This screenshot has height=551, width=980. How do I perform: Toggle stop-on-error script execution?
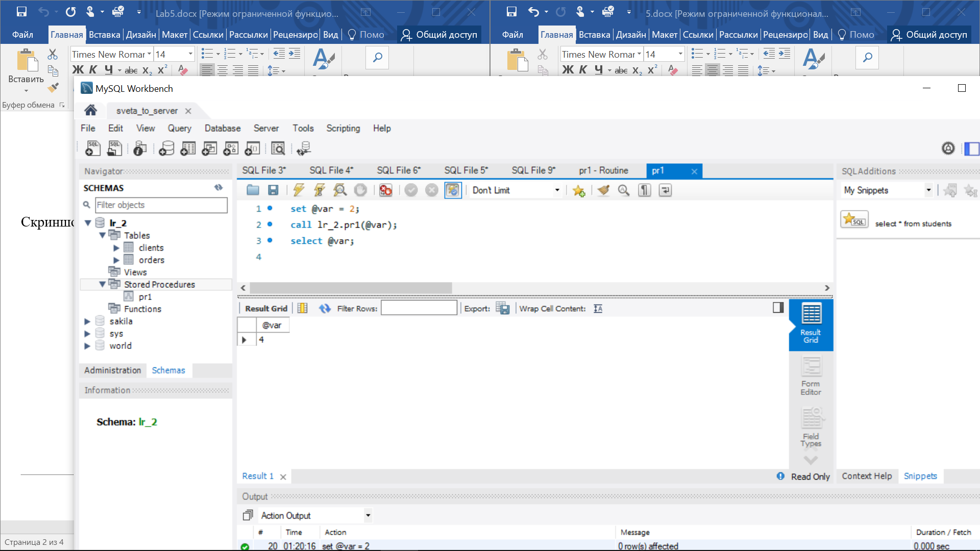[386, 190]
